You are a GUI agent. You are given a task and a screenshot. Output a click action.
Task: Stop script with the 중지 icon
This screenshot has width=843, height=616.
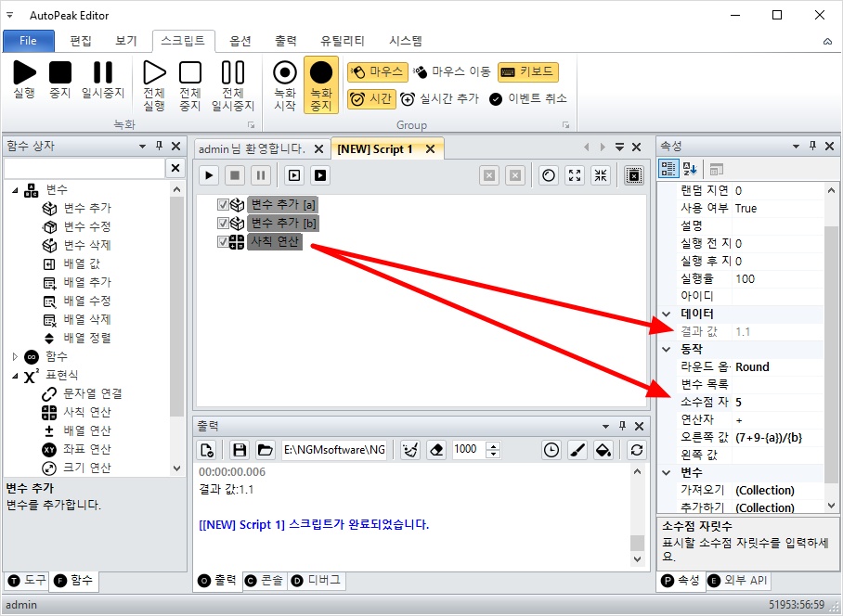coord(60,80)
